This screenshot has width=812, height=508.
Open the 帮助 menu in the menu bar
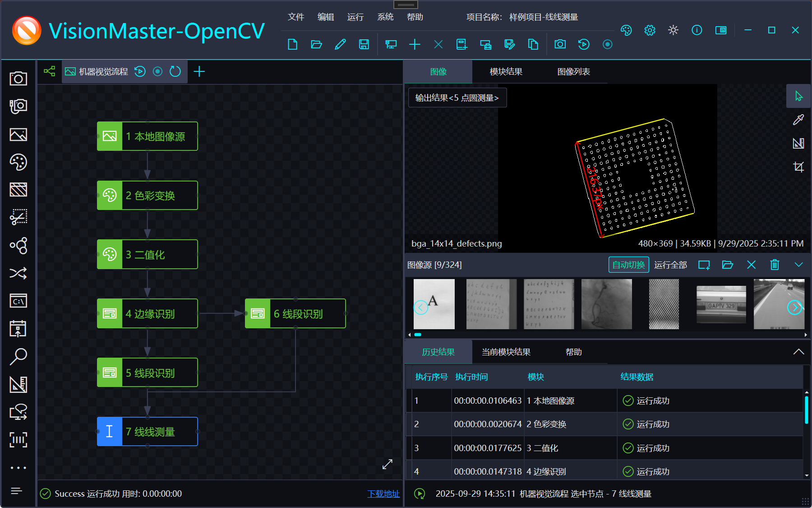[415, 17]
